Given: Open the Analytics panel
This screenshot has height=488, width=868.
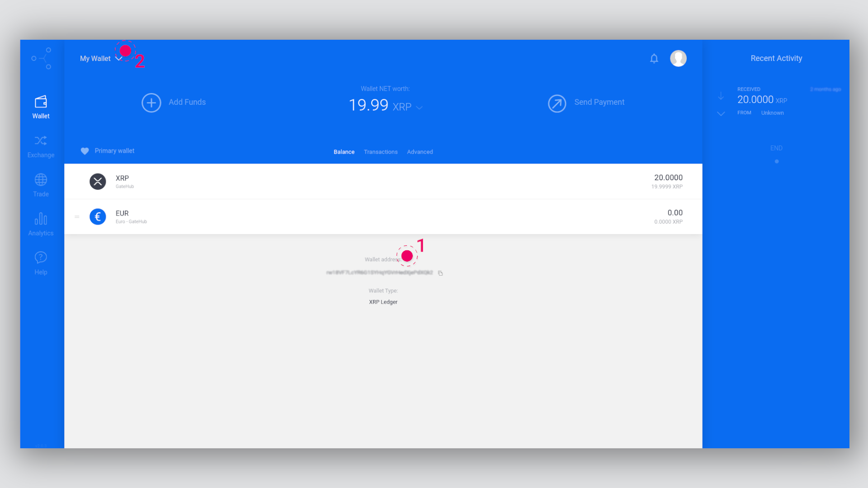Looking at the screenshot, I should 41,224.
